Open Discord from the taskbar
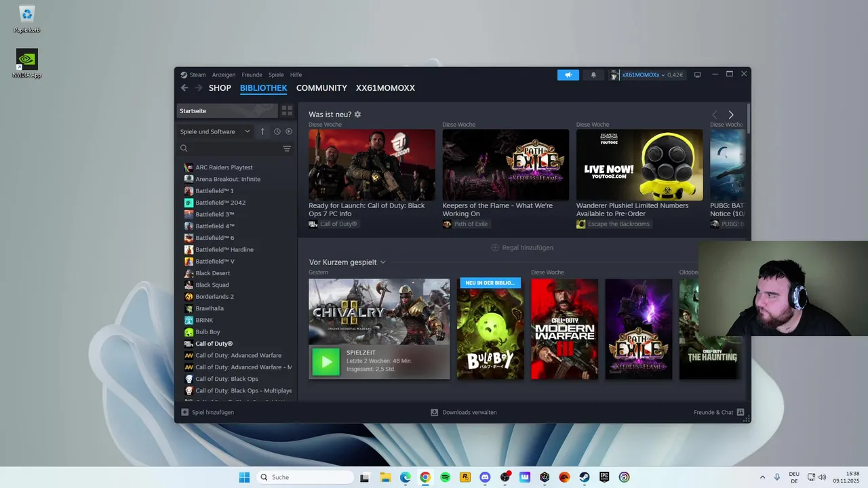Screen dimensions: 868x488 [x=485, y=477]
